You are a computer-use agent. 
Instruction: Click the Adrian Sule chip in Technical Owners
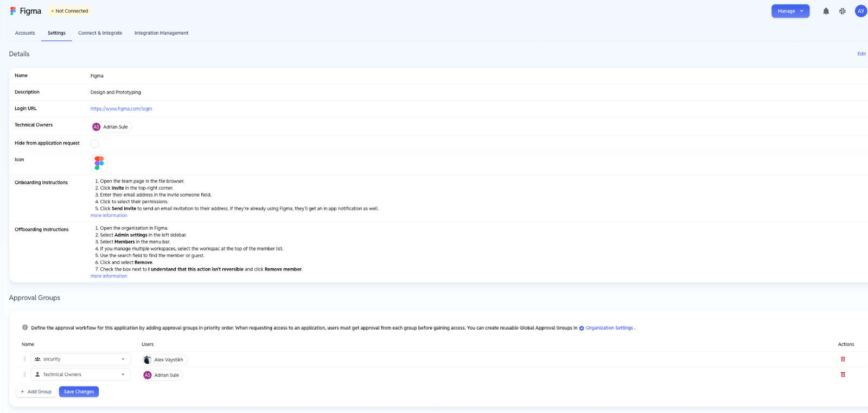(111, 127)
